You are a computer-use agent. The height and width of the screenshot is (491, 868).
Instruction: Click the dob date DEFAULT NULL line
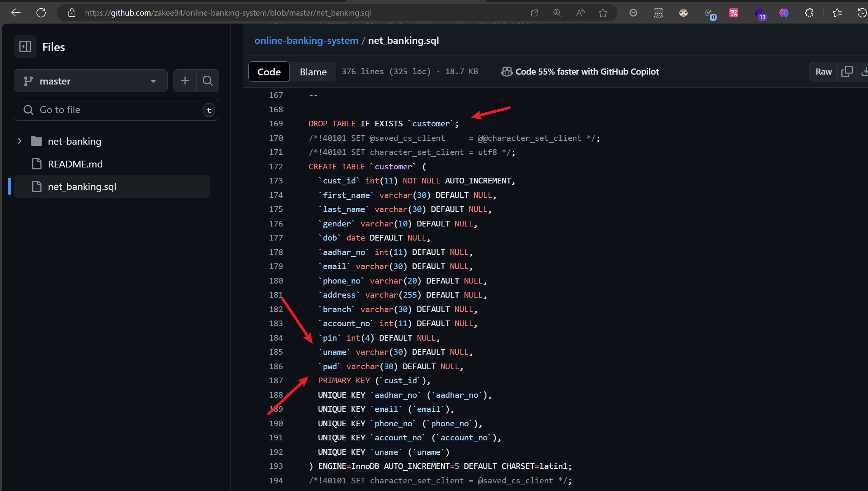(374, 238)
